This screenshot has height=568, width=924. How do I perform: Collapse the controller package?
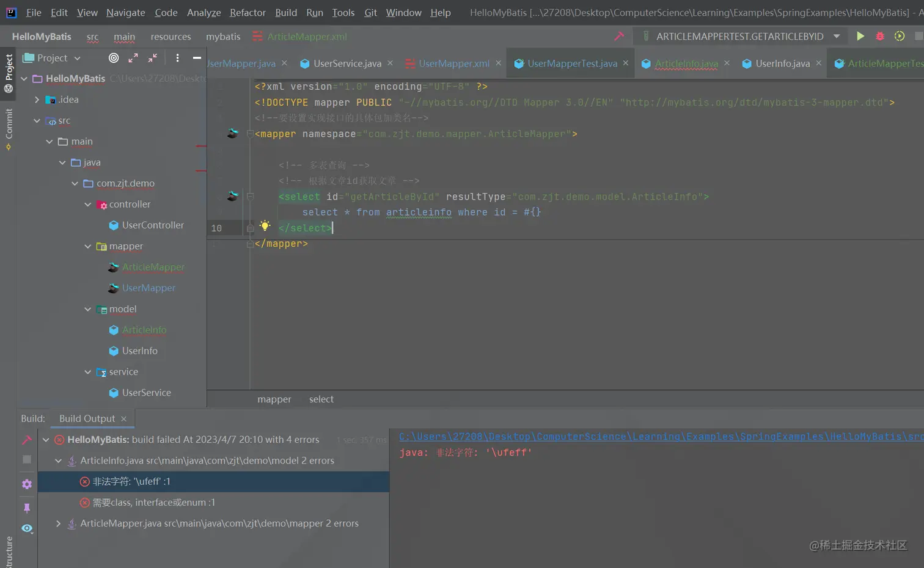[88, 205]
